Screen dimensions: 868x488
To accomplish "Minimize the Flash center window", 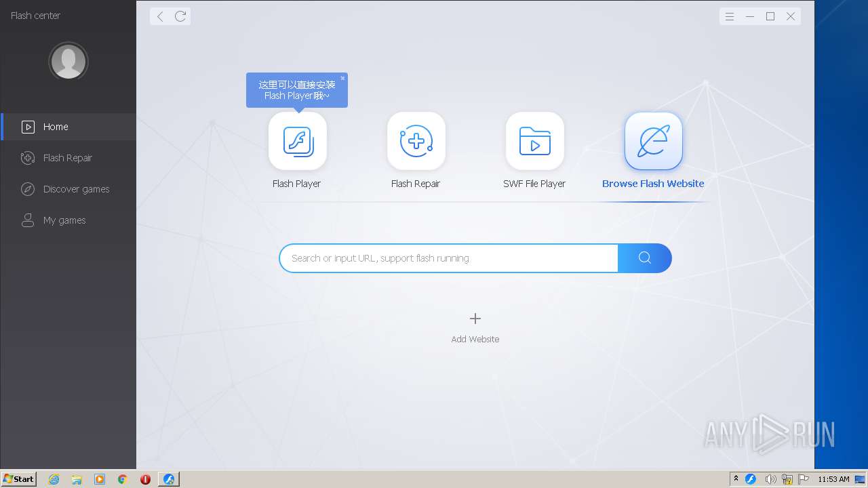I will pos(750,16).
